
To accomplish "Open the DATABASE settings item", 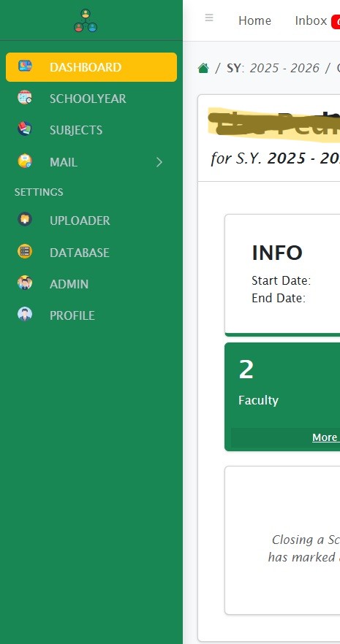I will tap(91, 253).
